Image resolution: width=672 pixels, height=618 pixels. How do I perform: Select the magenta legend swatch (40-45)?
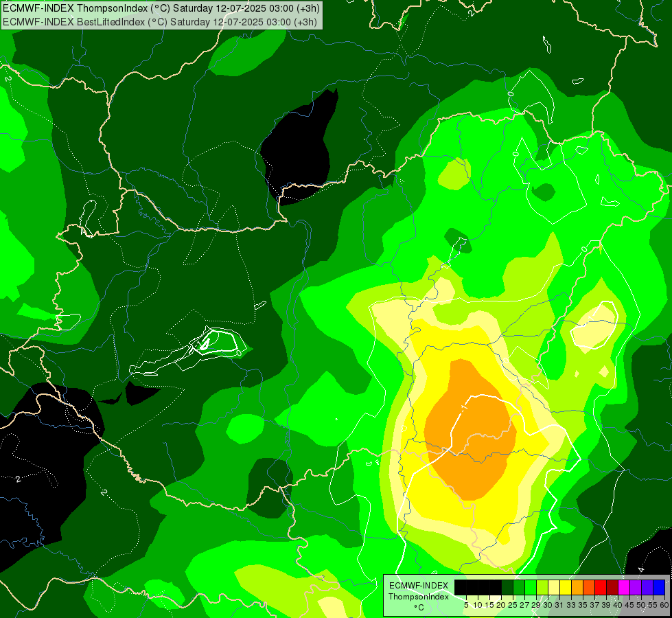pyautogui.click(x=624, y=587)
